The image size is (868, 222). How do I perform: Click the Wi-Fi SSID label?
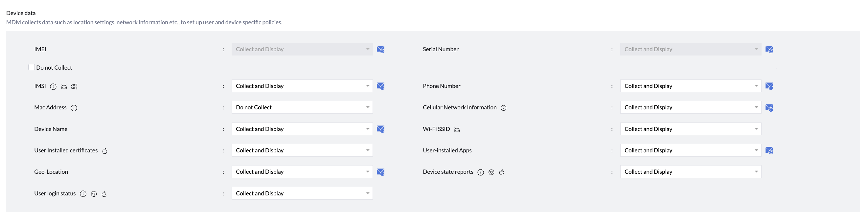pyautogui.click(x=436, y=129)
